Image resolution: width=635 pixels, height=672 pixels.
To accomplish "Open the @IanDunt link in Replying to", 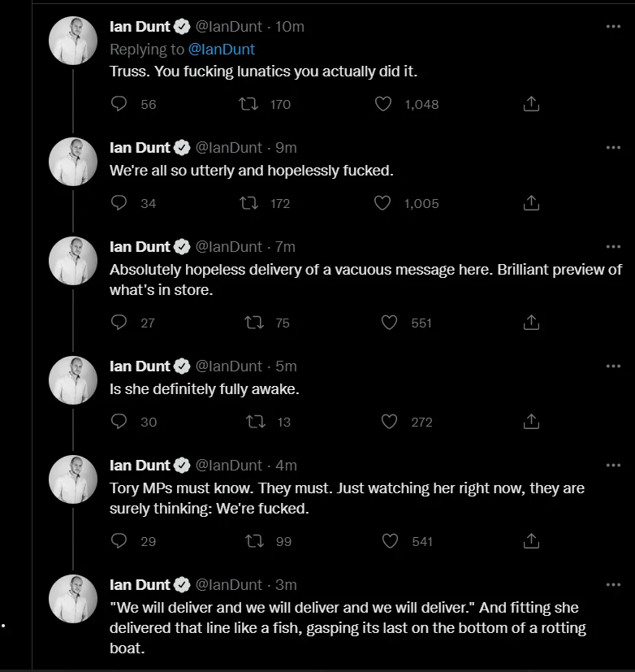I will [x=222, y=50].
